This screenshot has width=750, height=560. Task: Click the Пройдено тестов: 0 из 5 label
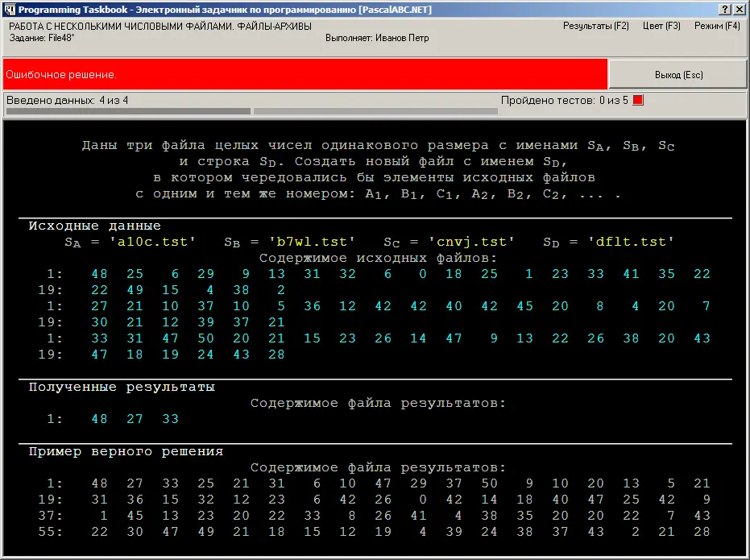(565, 101)
